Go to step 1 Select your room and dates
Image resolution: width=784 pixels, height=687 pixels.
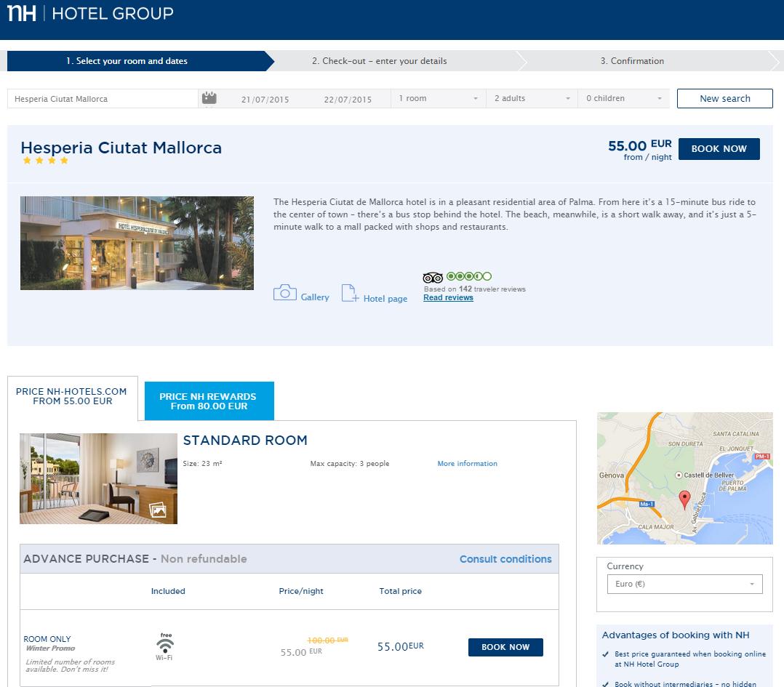pyautogui.click(x=140, y=61)
